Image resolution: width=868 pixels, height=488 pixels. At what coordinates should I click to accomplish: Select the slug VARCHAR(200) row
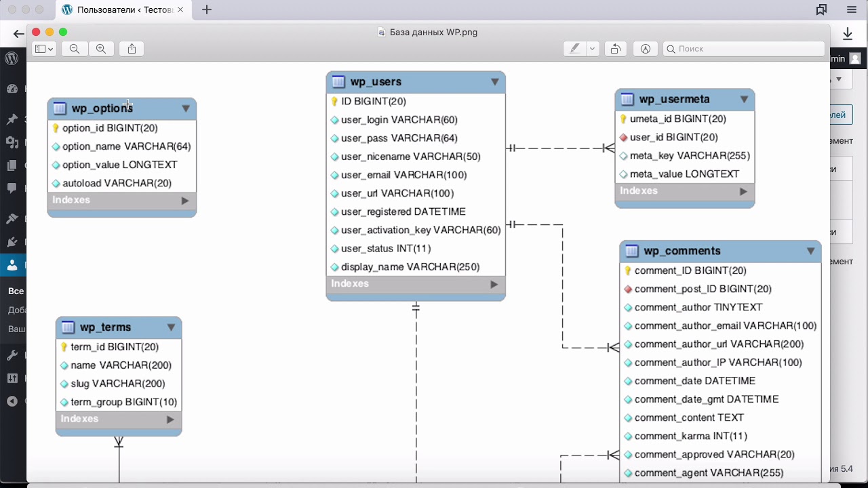[x=119, y=384]
